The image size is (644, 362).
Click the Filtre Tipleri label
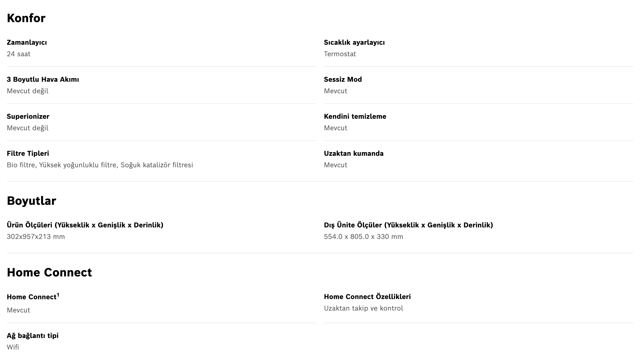[28, 154]
